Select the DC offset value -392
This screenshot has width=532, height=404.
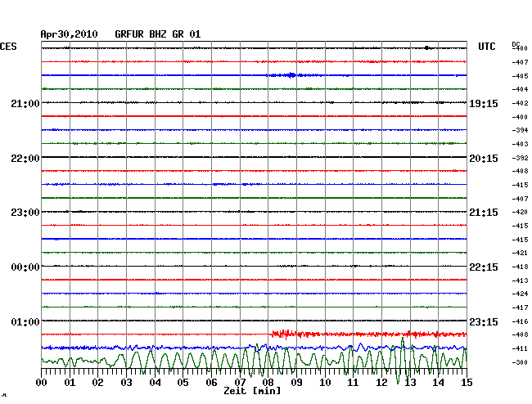pyautogui.click(x=520, y=158)
